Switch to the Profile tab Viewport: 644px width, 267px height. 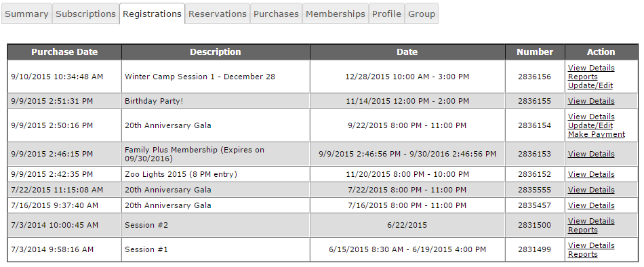[386, 14]
